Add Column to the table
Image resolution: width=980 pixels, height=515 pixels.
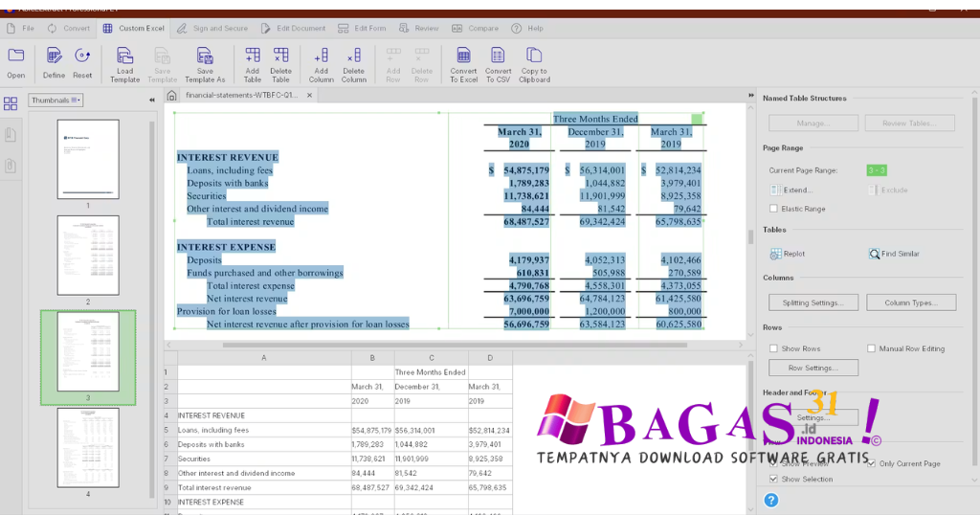pyautogui.click(x=321, y=64)
